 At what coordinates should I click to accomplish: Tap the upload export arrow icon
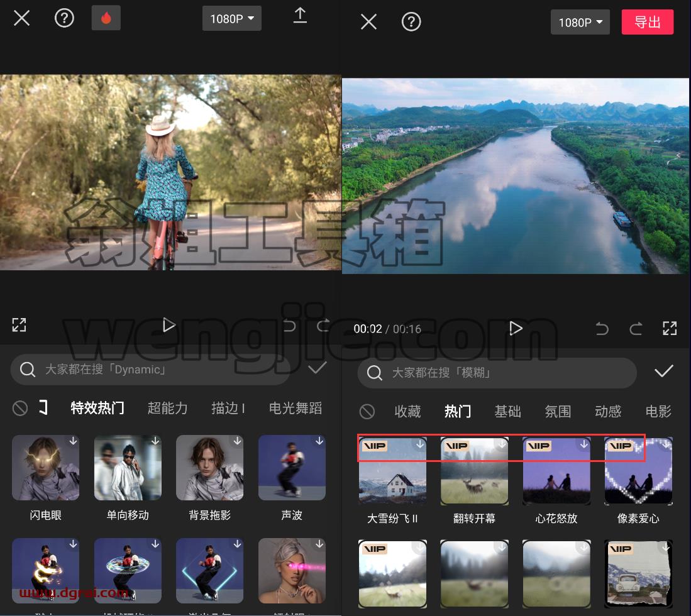point(300,16)
